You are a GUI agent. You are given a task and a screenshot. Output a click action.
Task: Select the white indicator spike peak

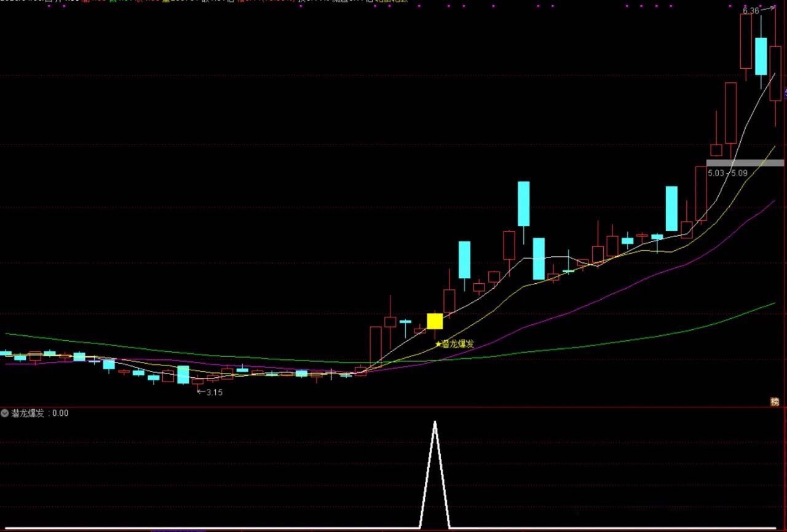pyautogui.click(x=435, y=423)
